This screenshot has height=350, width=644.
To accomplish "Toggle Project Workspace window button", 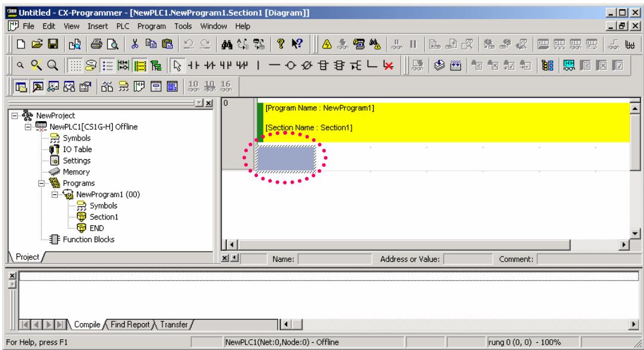I will pyautogui.click(x=21, y=86).
